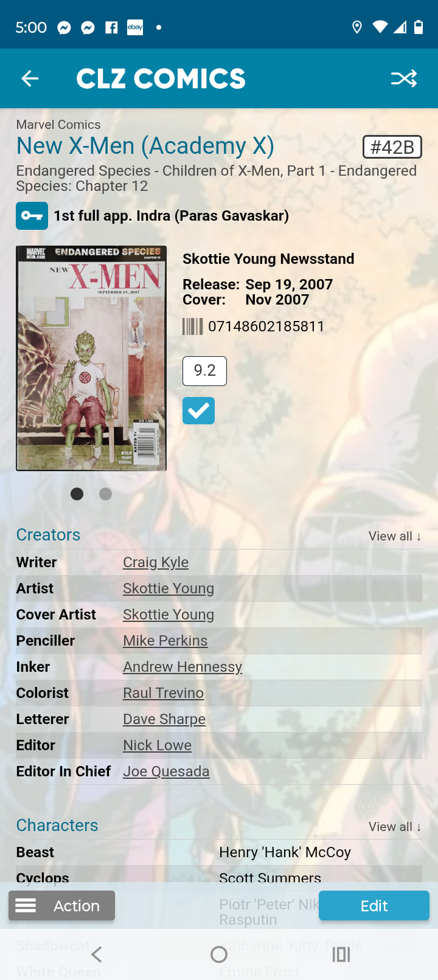Screen dimensions: 438x980
Task: Tap the shuffle random comic icon
Action: [x=404, y=78]
